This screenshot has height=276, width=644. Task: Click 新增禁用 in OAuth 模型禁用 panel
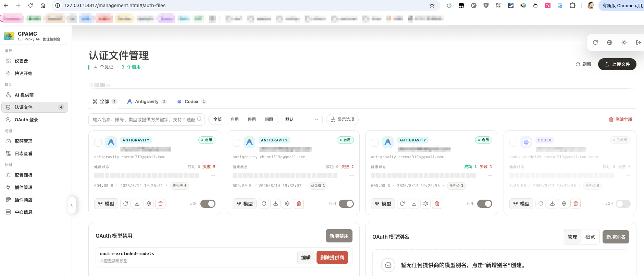pyautogui.click(x=339, y=236)
